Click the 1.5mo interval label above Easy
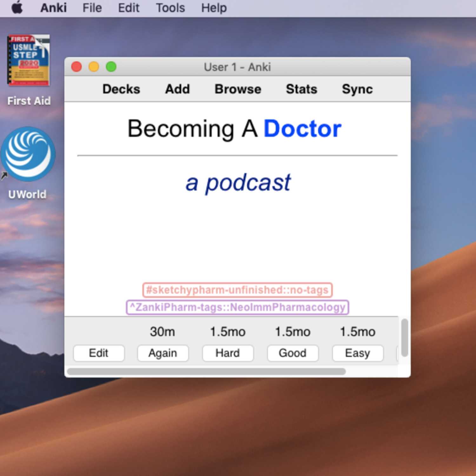The image size is (476, 476). coord(358,332)
